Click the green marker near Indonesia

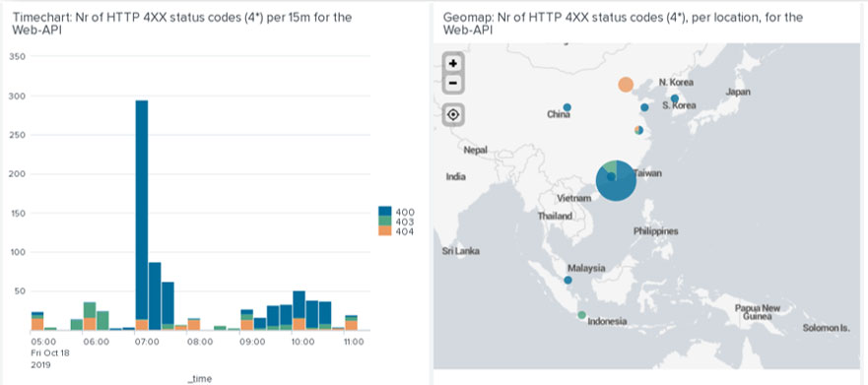point(581,315)
